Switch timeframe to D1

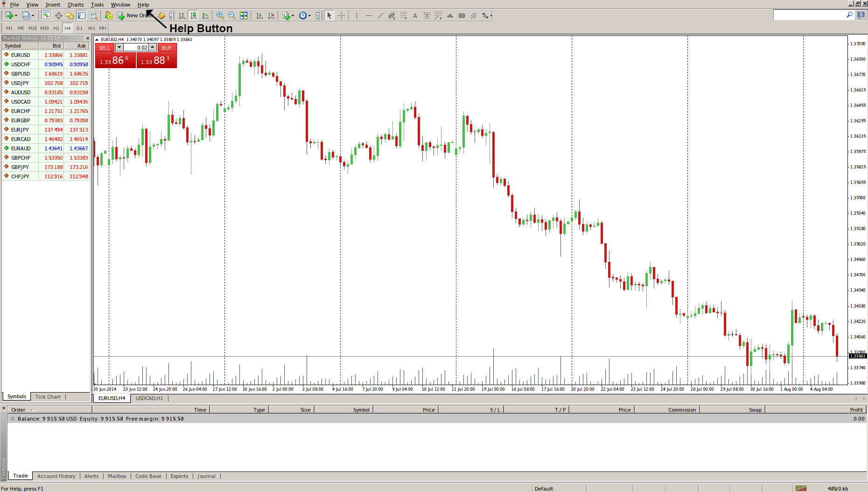[79, 28]
